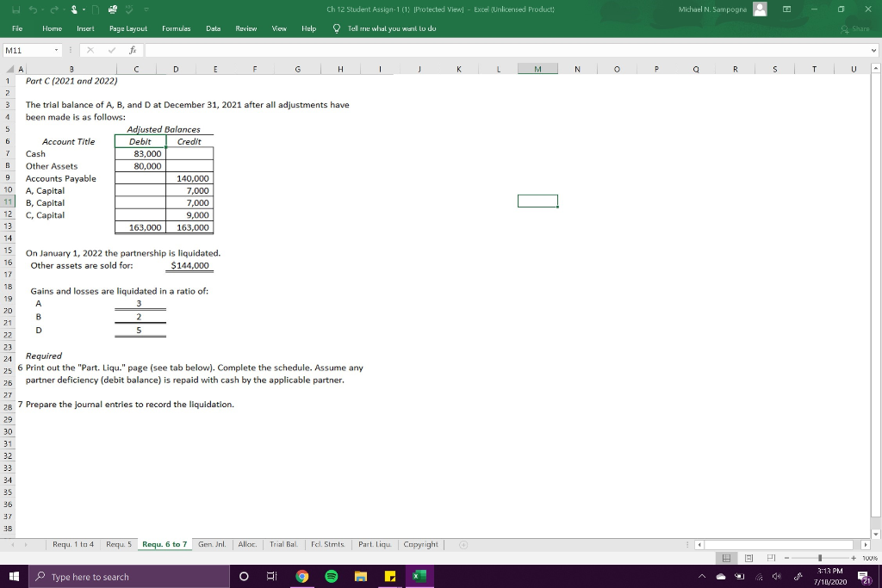This screenshot has width=882, height=588.
Task: Click inside the formula bar
Action: point(506,51)
